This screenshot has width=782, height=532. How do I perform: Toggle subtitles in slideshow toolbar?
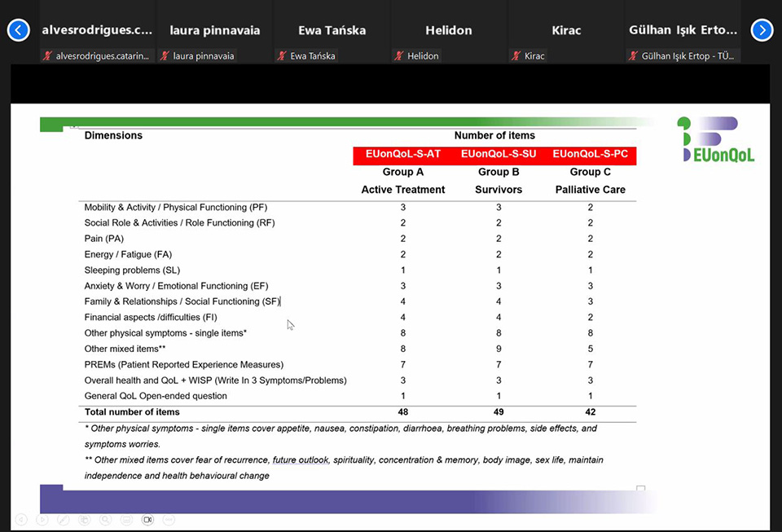[x=126, y=520]
